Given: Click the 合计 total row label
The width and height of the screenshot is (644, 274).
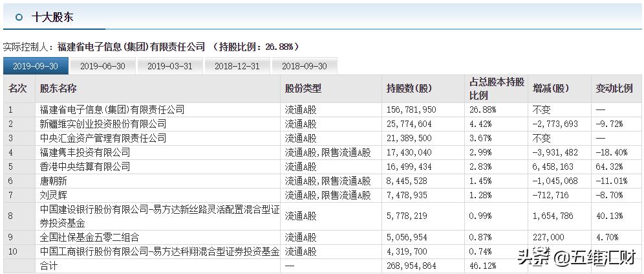Looking at the screenshot, I should (x=49, y=266).
